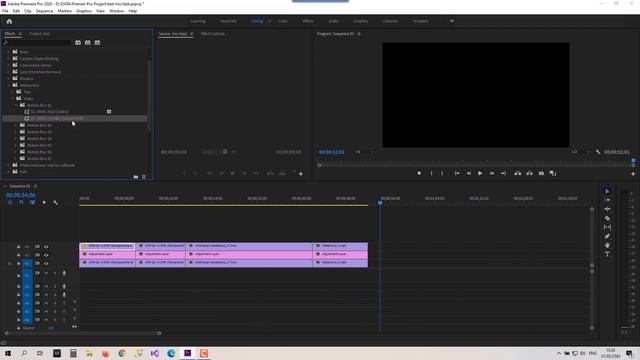Expand the Motion Blur 02 folder
Image resolution: width=640 pixels, height=360 pixels.
click(x=16, y=125)
